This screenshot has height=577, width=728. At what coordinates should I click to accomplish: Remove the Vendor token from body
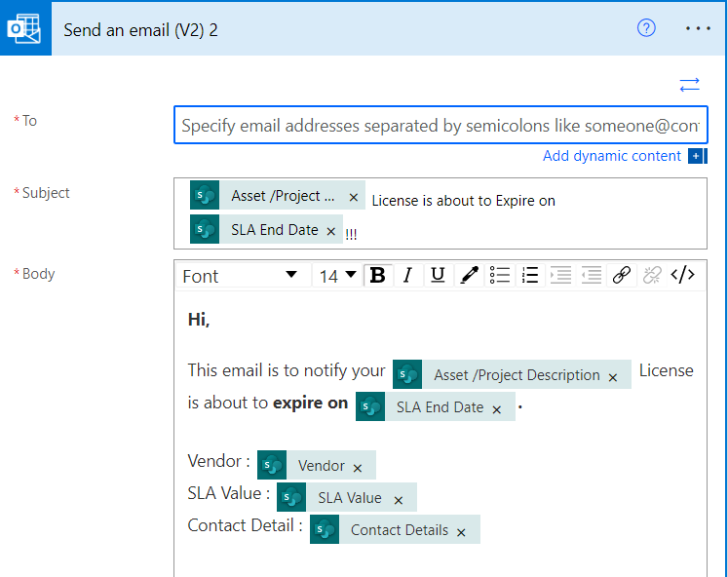358,467
